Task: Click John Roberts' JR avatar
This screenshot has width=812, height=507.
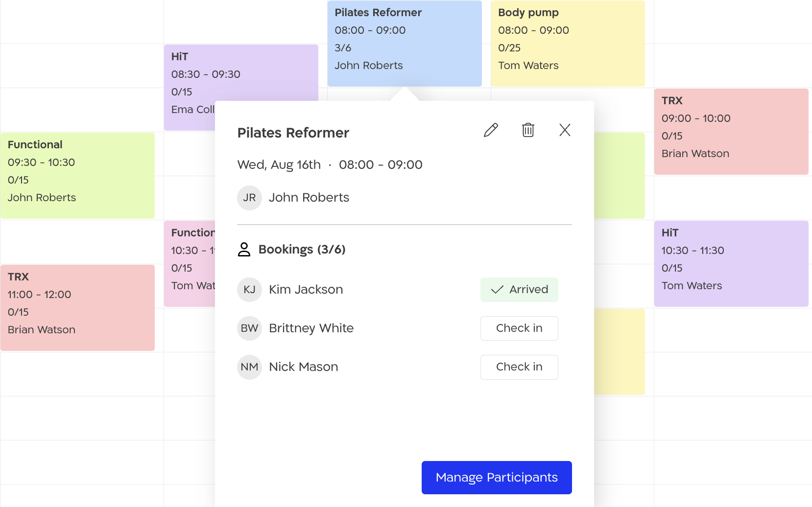Action: 249,198
